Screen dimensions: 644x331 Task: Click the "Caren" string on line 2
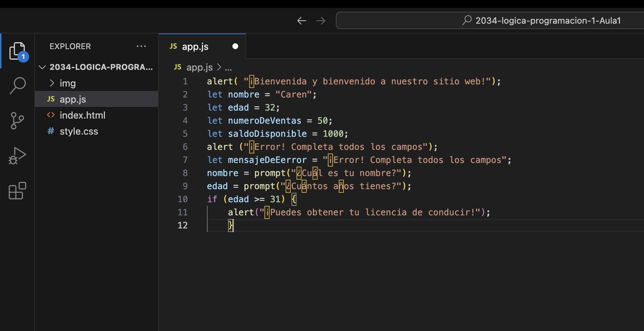point(294,94)
